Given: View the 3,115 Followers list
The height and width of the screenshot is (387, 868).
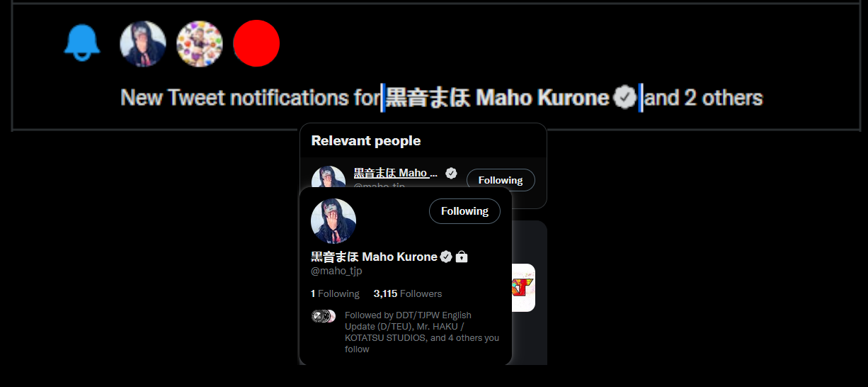Looking at the screenshot, I should 408,293.
